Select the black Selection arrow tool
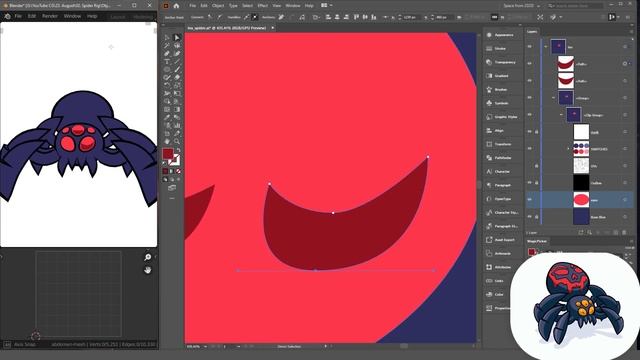The width and height of the screenshot is (640, 360). (167, 38)
